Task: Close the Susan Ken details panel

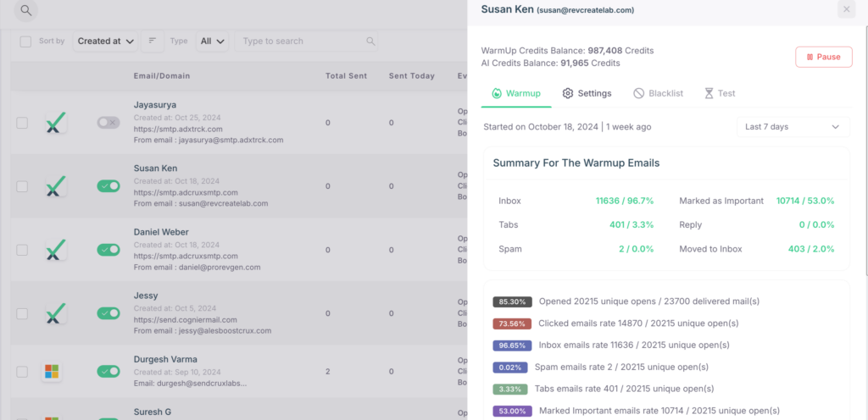Action: click(x=846, y=10)
